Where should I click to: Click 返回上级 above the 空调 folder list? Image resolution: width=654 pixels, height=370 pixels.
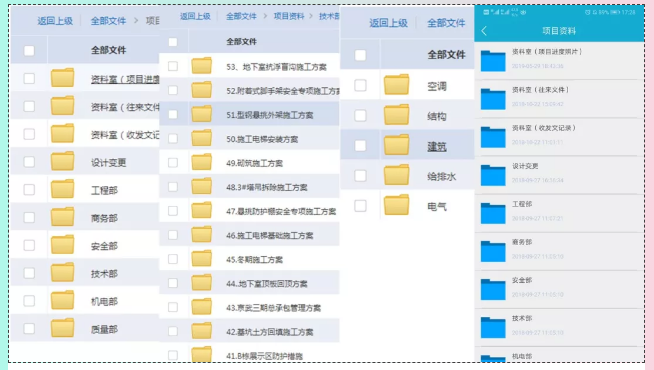[388, 23]
